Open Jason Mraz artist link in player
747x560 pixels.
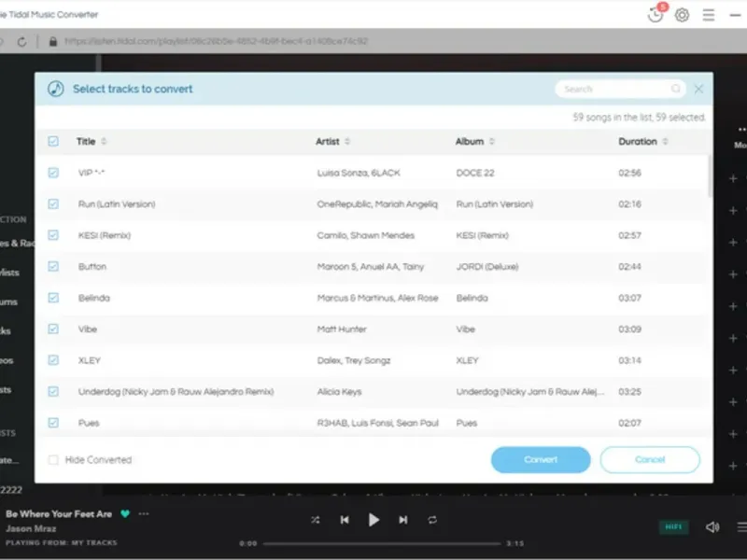click(x=31, y=528)
